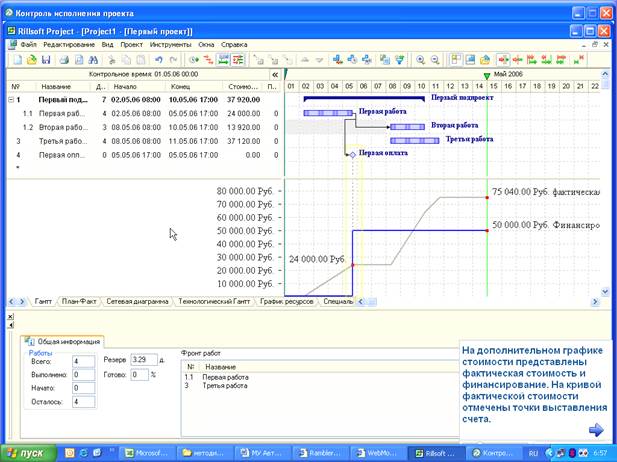Screen dimensions: 617x462
Task: Open the Проект menu
Action: 131,45
